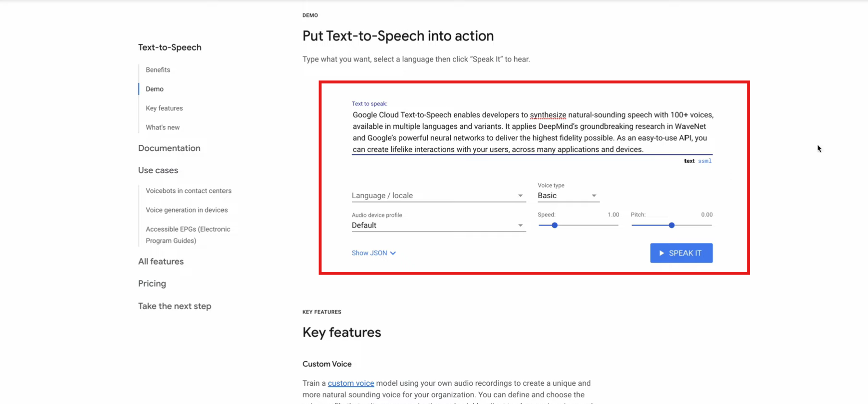Navigate to the Documentation section

[169, 148]
